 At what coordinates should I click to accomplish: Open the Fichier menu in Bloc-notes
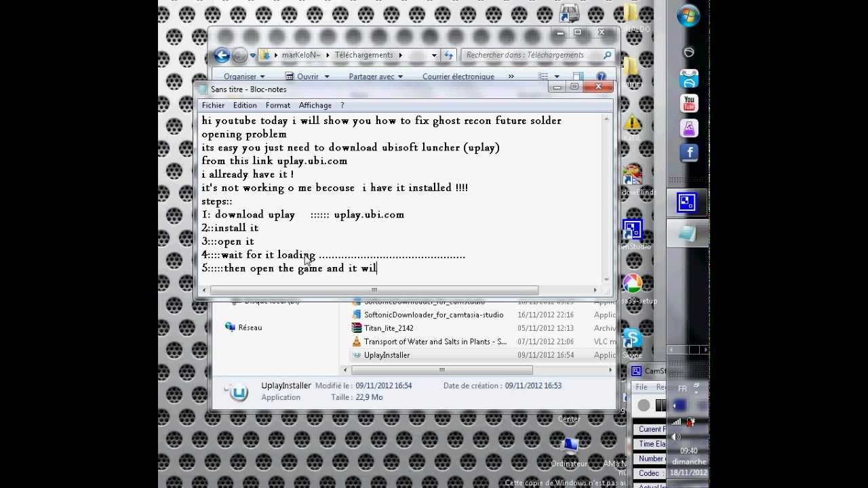[213, 105]
